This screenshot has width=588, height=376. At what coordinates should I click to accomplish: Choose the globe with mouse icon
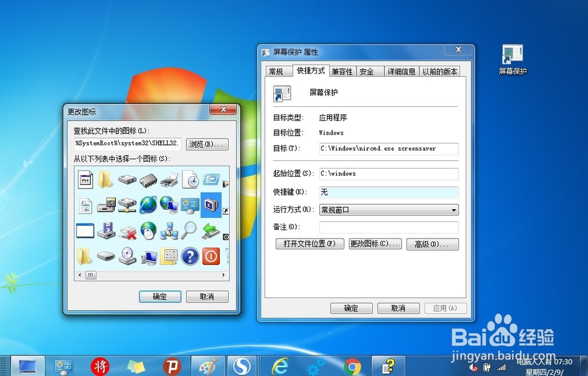(x=149, y=230)
